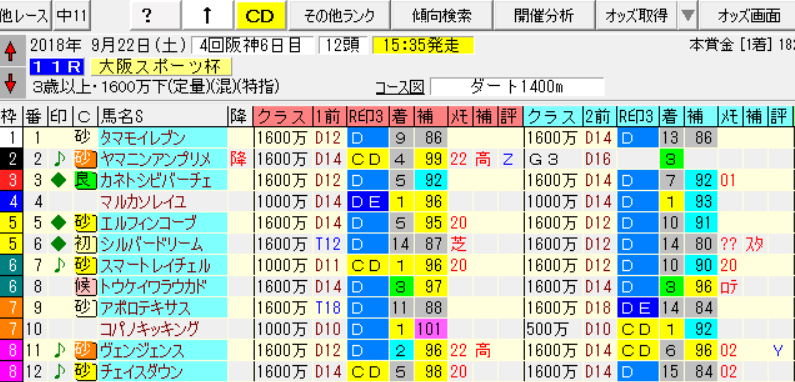Click the コース図 link
This screenshot has width=795, height=382.
click(400, 88)
